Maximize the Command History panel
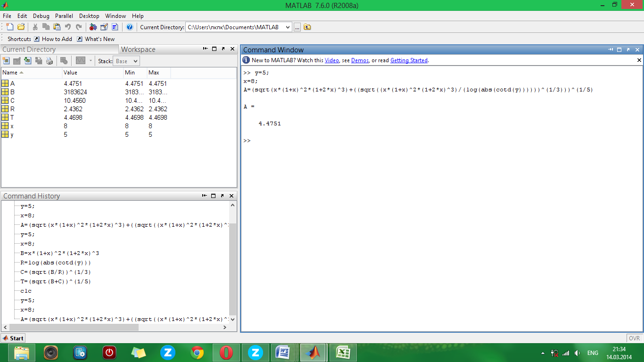 coord(214,196)
